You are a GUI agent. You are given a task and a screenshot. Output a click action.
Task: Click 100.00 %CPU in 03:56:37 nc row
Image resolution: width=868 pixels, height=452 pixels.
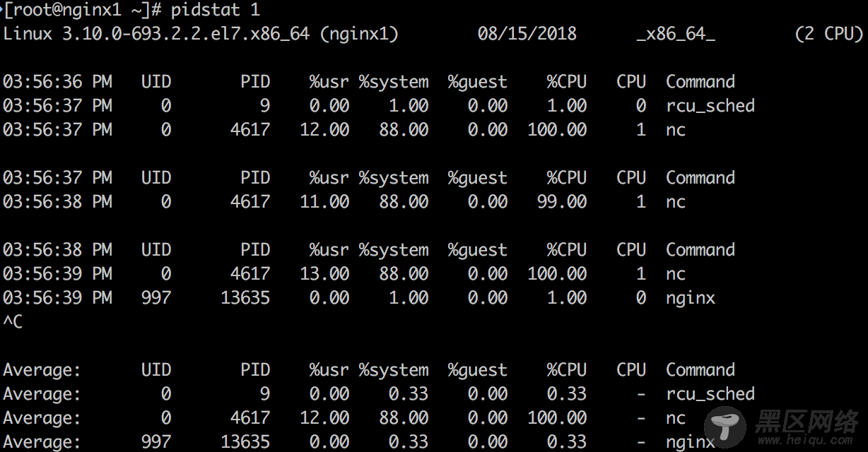click(557, 130)
